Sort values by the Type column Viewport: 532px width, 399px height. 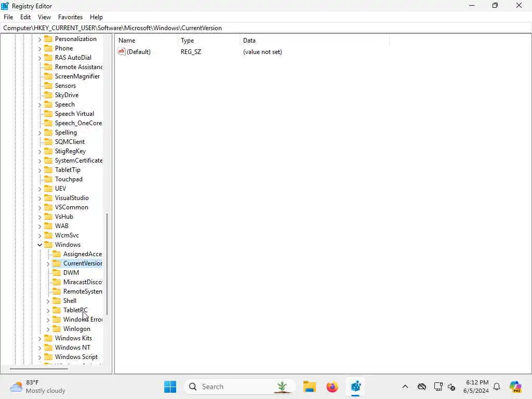[x=209, y=41]
